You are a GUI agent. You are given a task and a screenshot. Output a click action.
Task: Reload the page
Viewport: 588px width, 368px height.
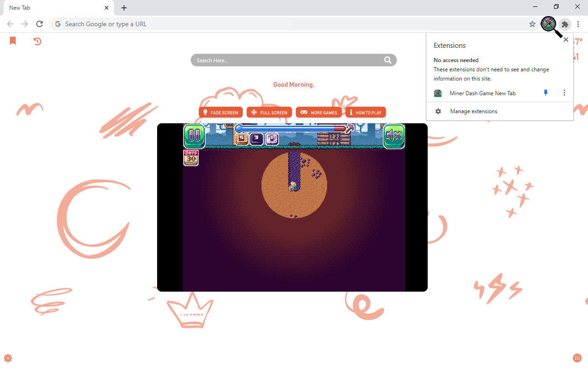tap(40, 24)
